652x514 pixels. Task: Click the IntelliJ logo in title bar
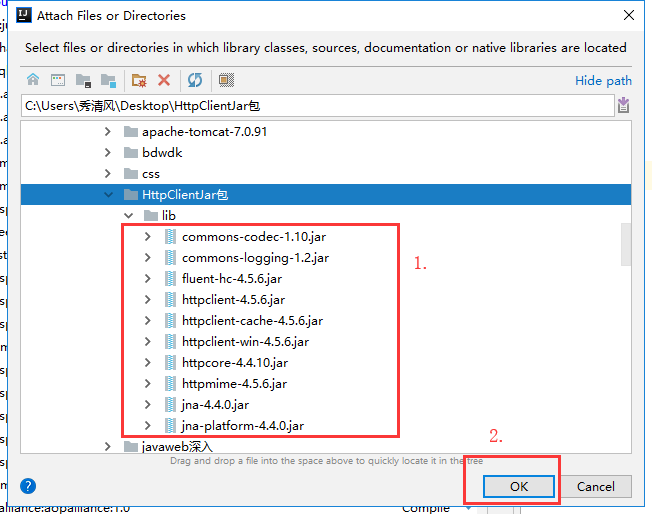click(24, 15)
